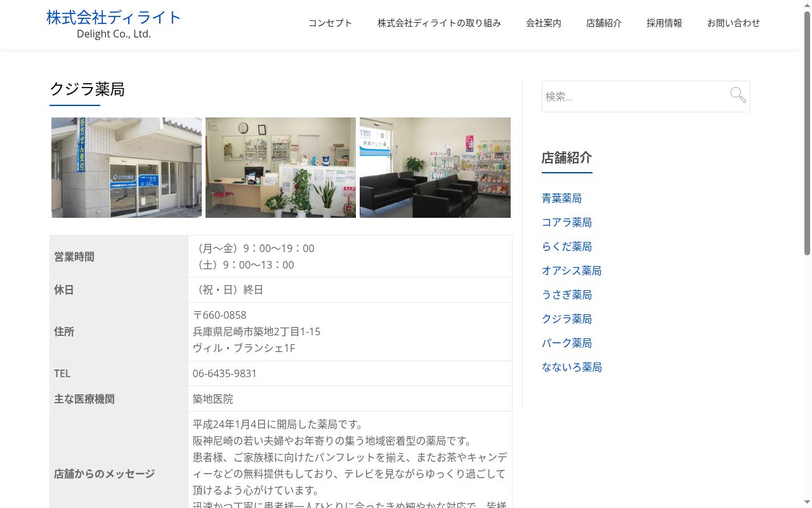Screen dimensions: 812x508
Task: Open the 株式会社ディライト site title link
Action: pyautogui.click(x=114, y=17)
